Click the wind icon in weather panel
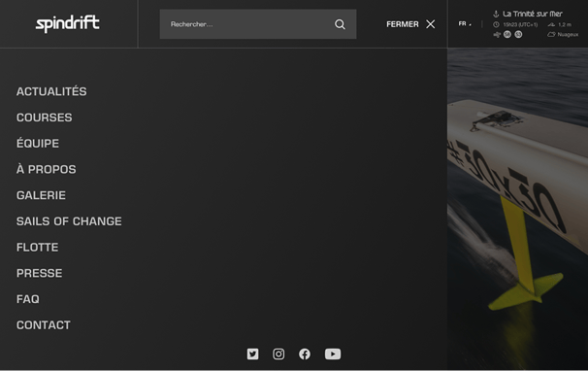 pyautogui.click(x=497, y=35)
